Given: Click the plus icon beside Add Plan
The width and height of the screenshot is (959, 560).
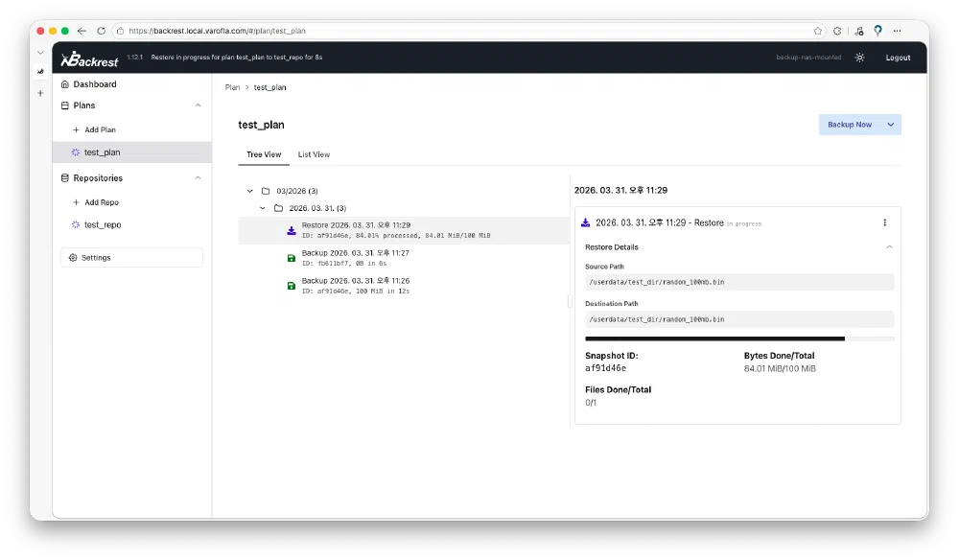Looking at the screenshot, I should [x=77, y=129].
